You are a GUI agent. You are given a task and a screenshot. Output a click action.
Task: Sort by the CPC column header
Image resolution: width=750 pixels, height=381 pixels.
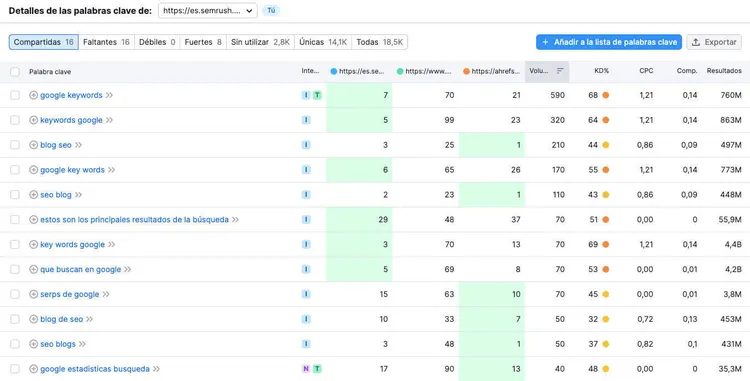point(646,71)
